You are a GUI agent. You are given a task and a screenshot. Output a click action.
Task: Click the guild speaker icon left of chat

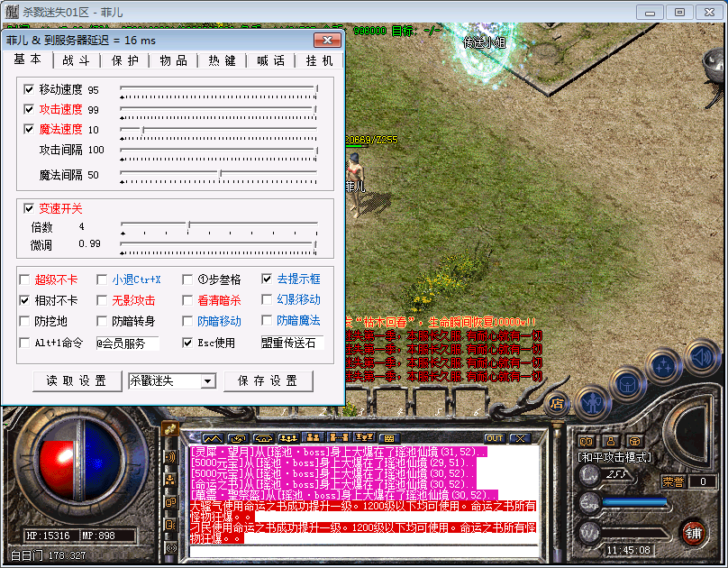click(x=170, y=525)
